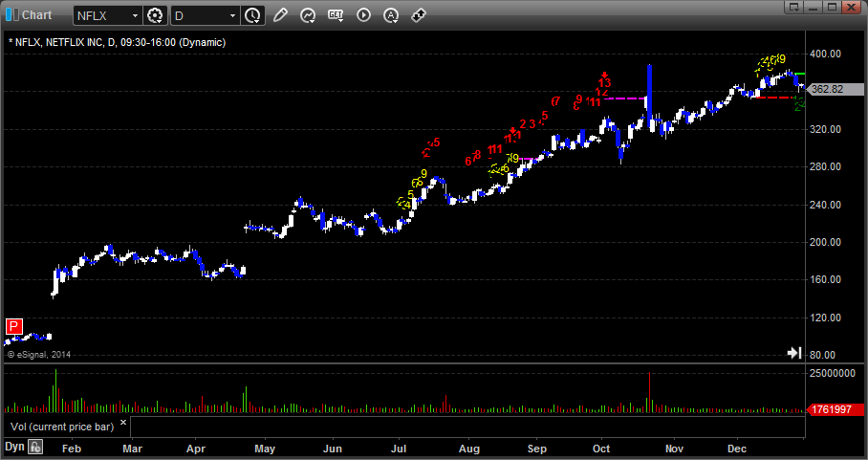The image size is (868, 460).
Task: Click the May label on time axis
Action: point(265,449)
